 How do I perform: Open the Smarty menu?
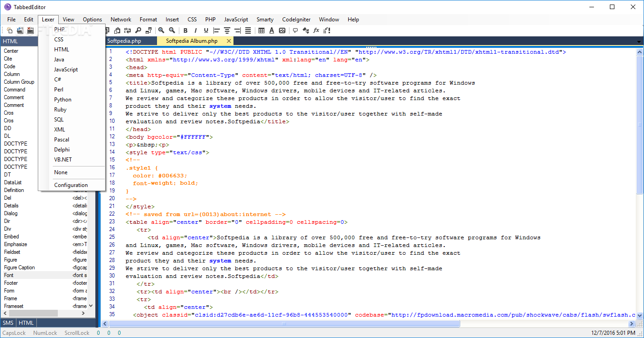(265, 20)
